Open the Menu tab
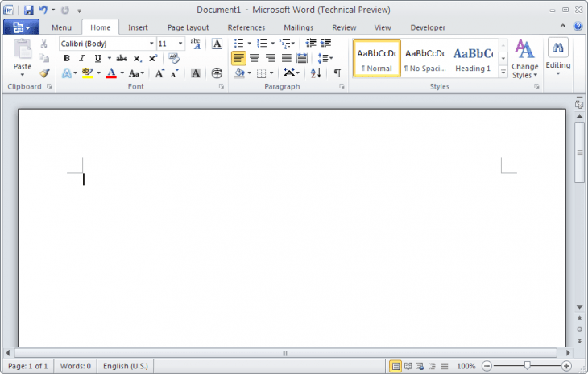Screen dimensions: 588x374 pyautogui.click(x=61, y=27)
